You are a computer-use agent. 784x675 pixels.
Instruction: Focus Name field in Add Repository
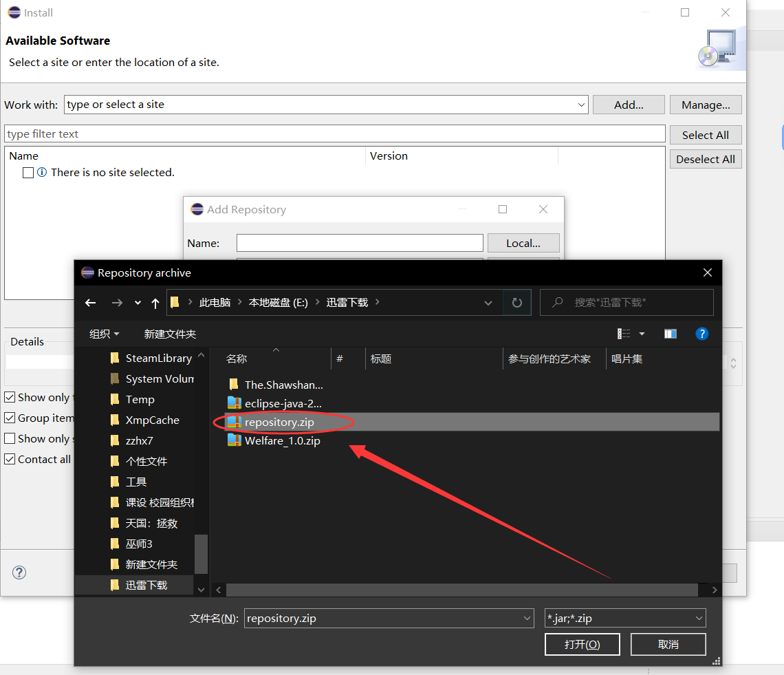(360, 243)
